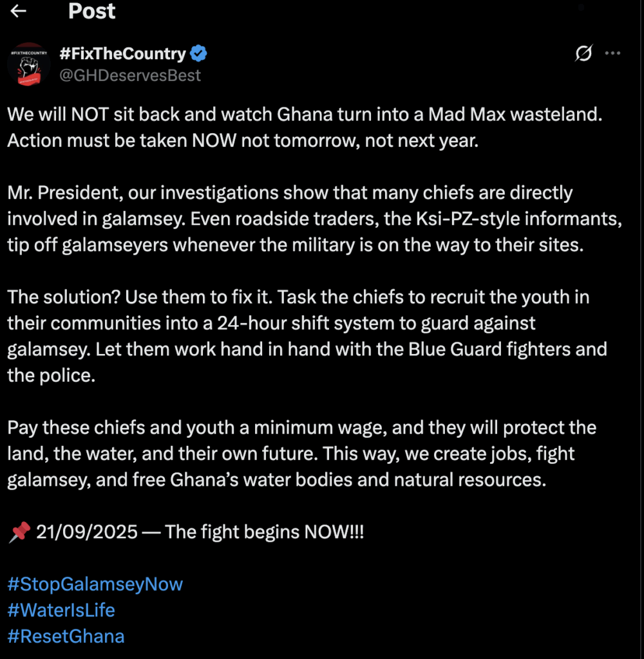Viewport: 644px width, 659px height.
Task: Click the #FixTheCountry display name
Action: tap(122, 53)
